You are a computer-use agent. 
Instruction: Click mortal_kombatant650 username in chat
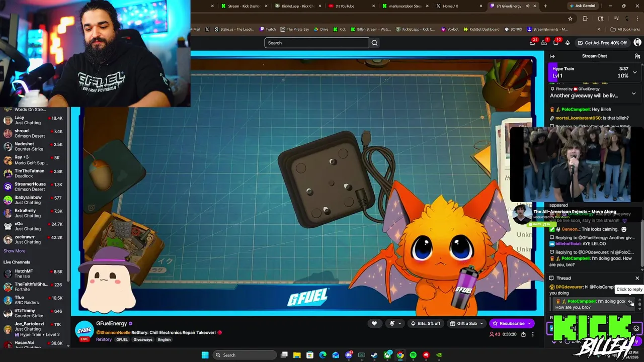click(x=578, y=118)
